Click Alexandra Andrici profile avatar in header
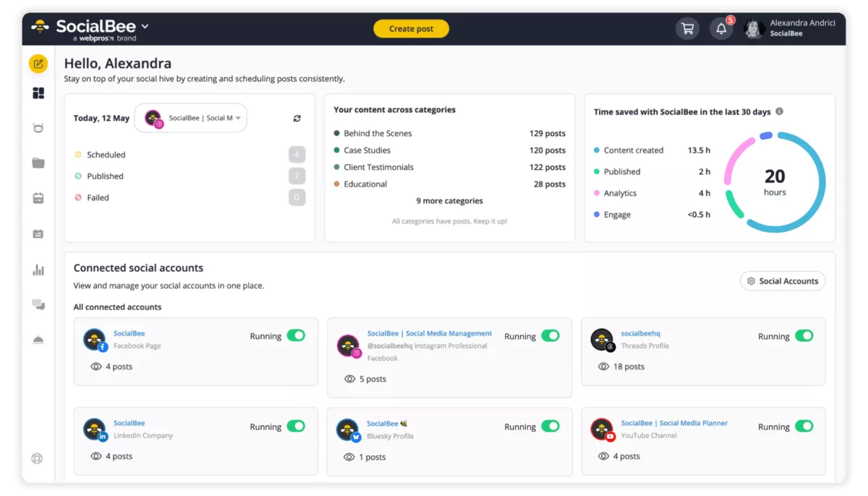Viewport: 868px width, 496px height. [755, 29]
